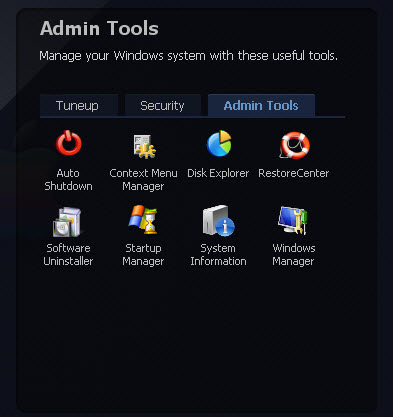Click the System Information label
This screenshot has width=393, height=417.
218,255
